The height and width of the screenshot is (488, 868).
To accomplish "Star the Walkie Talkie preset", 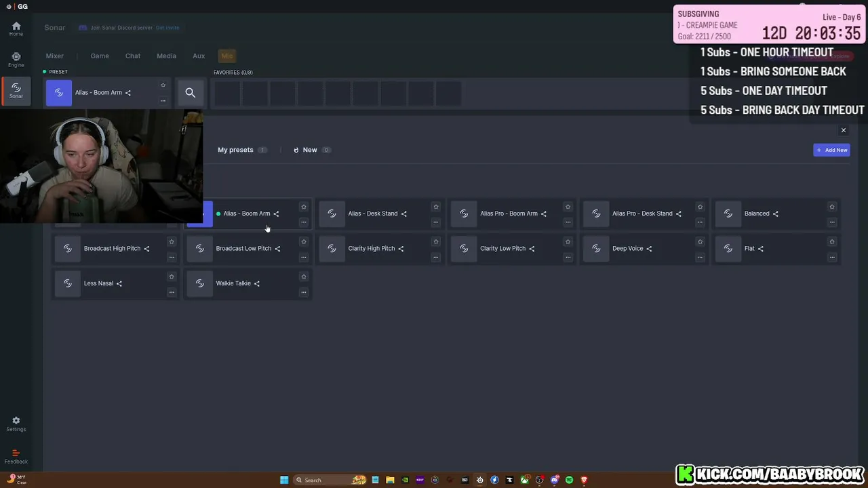I will 303,277.
